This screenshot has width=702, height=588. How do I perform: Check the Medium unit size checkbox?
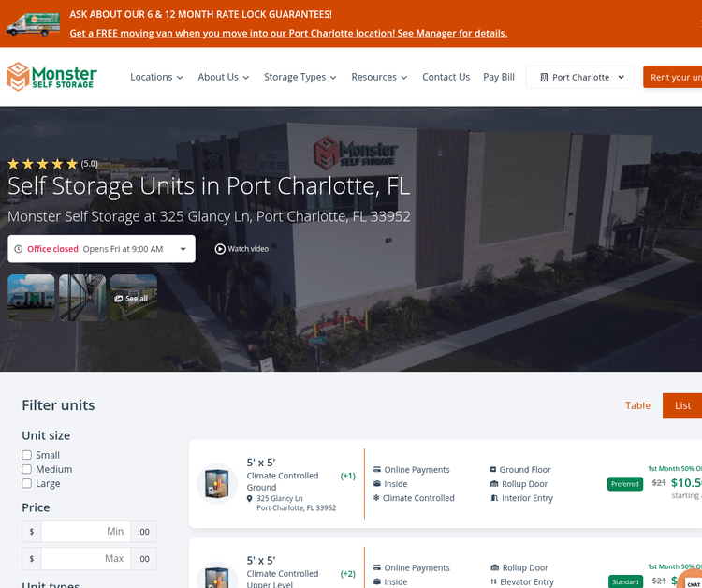click(27, 469)
